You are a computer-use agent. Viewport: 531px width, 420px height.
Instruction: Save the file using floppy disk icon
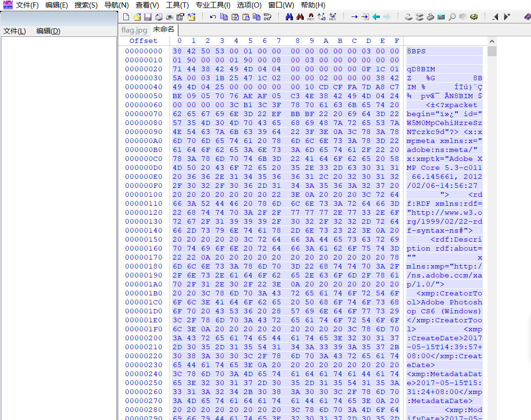[148, 17]
